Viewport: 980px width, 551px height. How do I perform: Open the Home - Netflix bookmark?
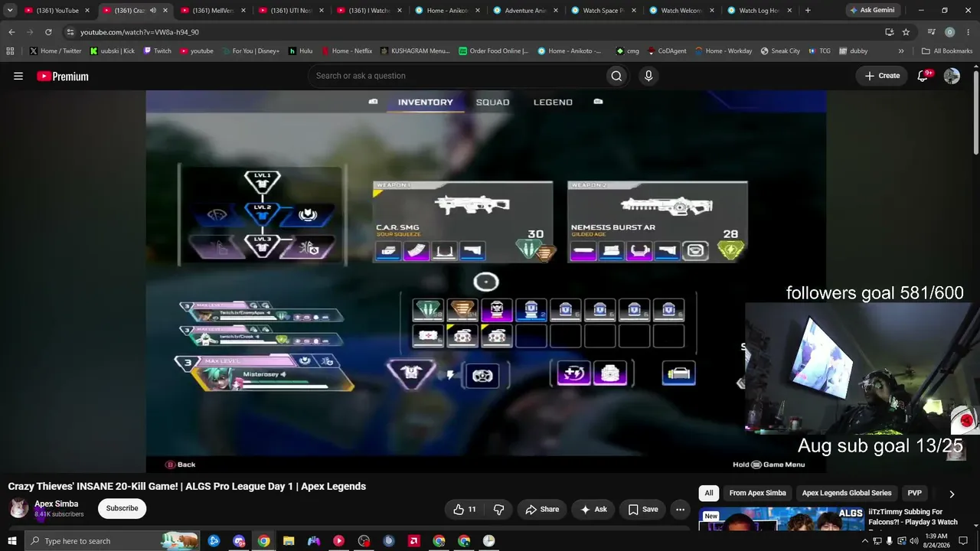pos(346,51)
